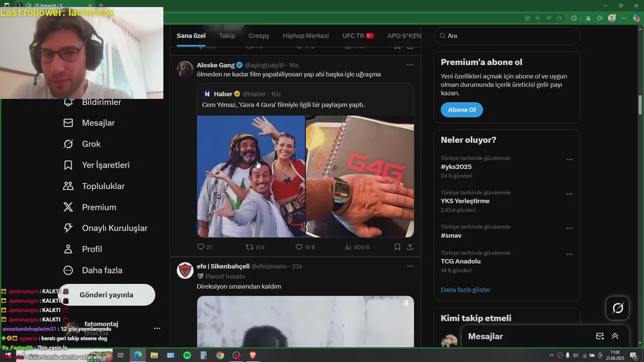Open a new browser tab

(101, 5)
